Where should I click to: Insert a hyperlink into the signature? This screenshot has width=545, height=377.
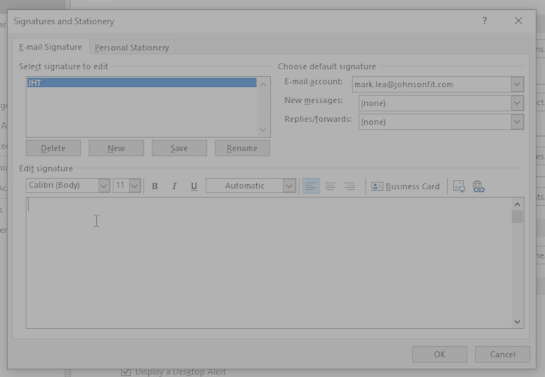[x=478, y=186]
